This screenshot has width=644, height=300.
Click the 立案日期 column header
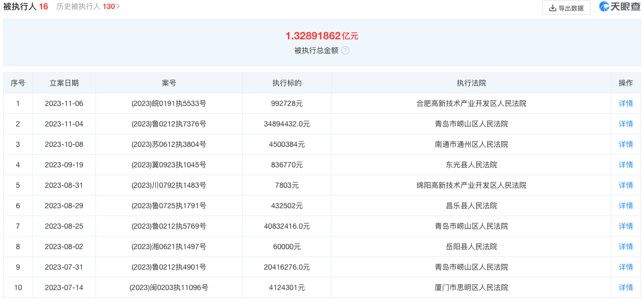pos(64,83)
